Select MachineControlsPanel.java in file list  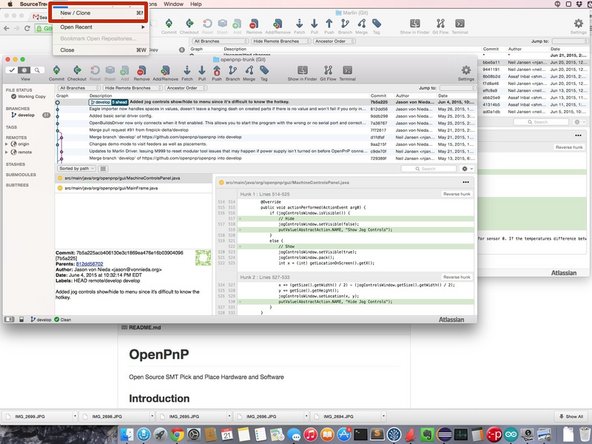134,178
